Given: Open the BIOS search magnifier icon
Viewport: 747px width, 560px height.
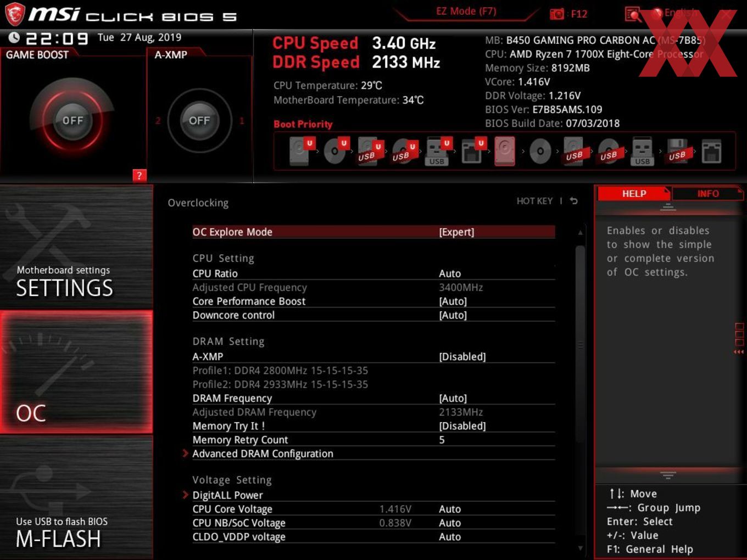Looking at the screenshot, I should point(633,14).
